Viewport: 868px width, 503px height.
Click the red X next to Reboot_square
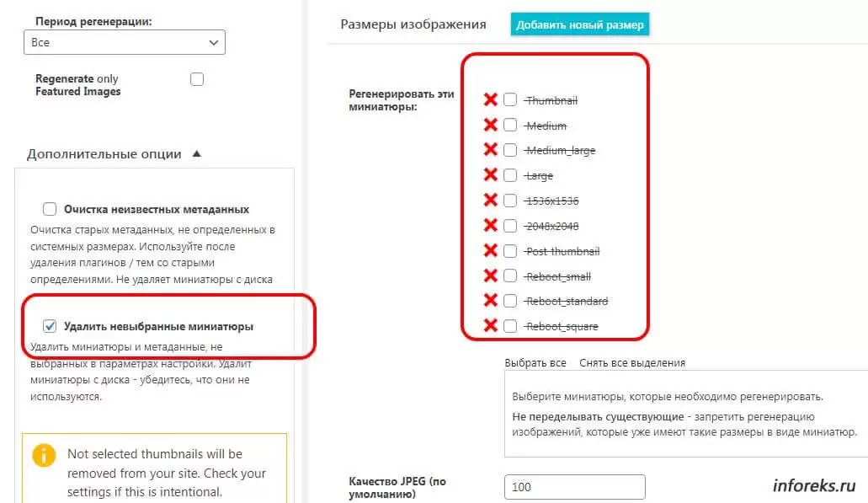coord(491,325)
